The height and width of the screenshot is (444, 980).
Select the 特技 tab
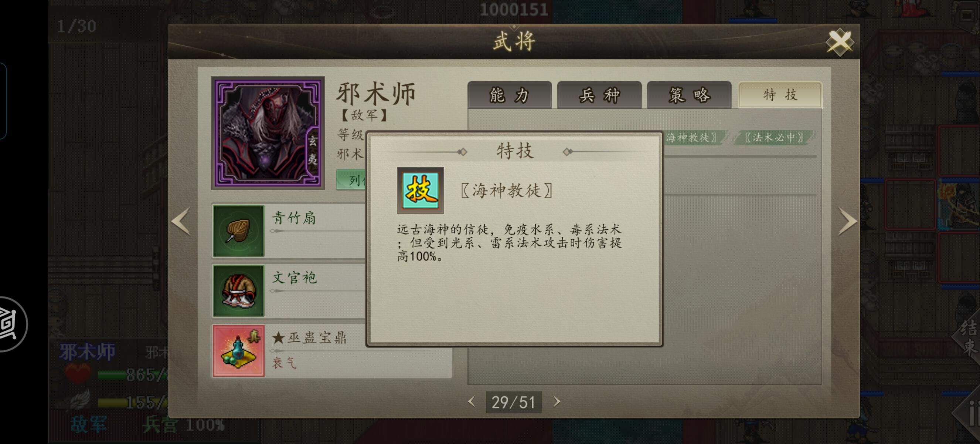(780, 95)
